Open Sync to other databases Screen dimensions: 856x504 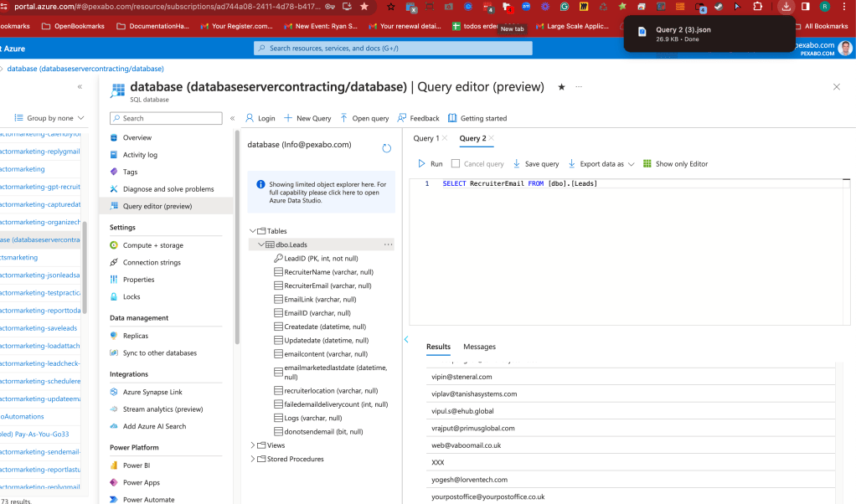pos(159,353)
